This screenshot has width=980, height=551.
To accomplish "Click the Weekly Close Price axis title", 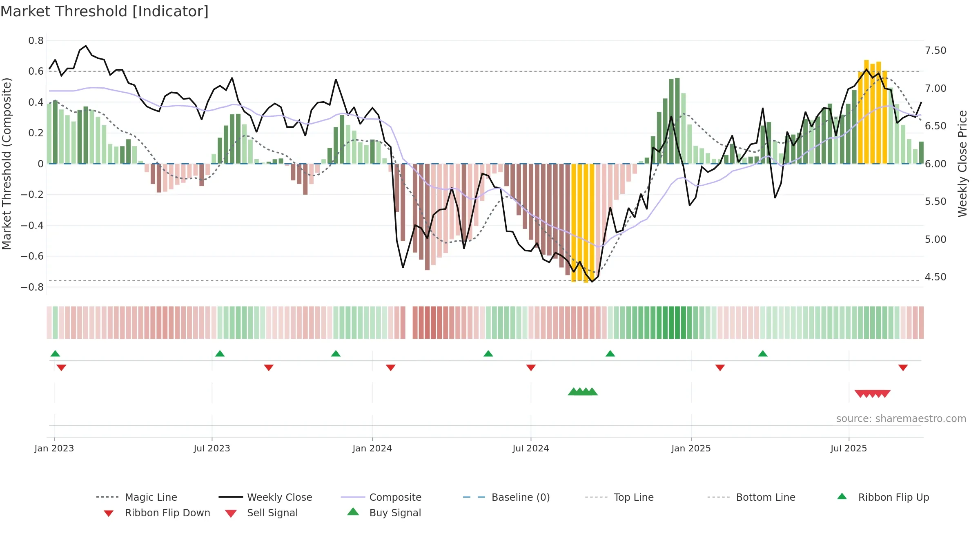I will [x=962, y=163].
